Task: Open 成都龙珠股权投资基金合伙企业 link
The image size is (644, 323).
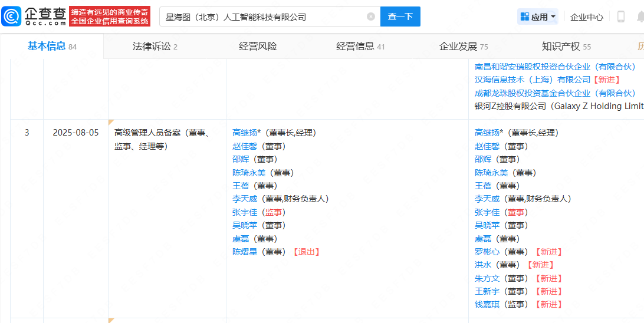Action: click(x=555, y=93)
